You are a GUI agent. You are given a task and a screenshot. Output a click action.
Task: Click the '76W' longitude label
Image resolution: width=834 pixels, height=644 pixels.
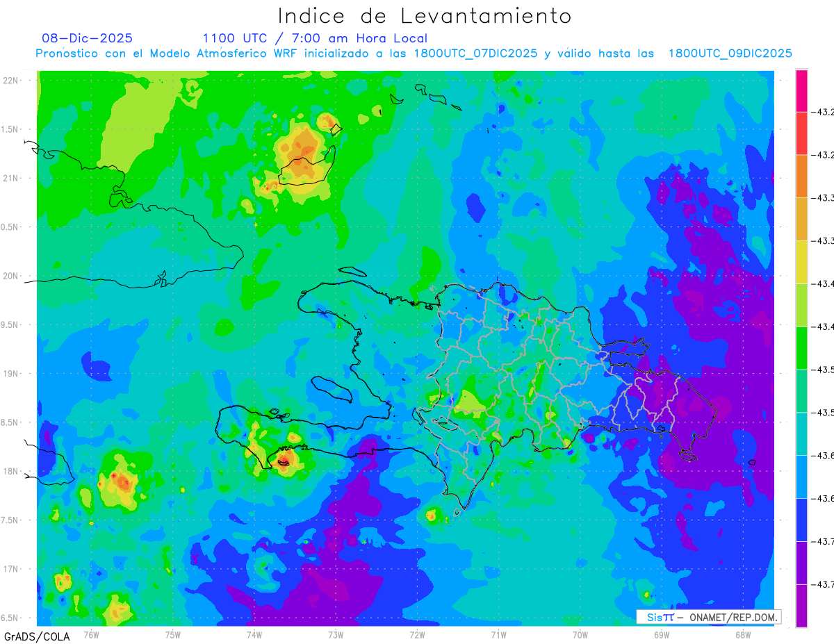pyautogui.click(x=91, y=634)
